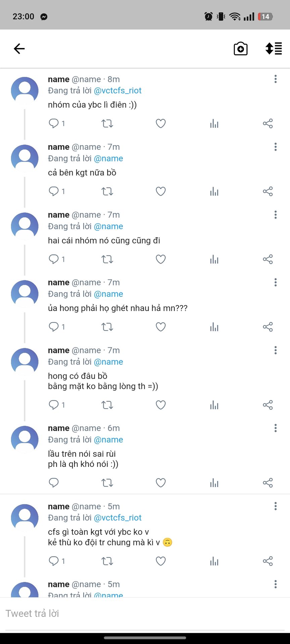Open more options for 'nhóm của ybc' tweet
Image resolution: width=290 pixels, height=644 pixels.
(x=276, y=79)
